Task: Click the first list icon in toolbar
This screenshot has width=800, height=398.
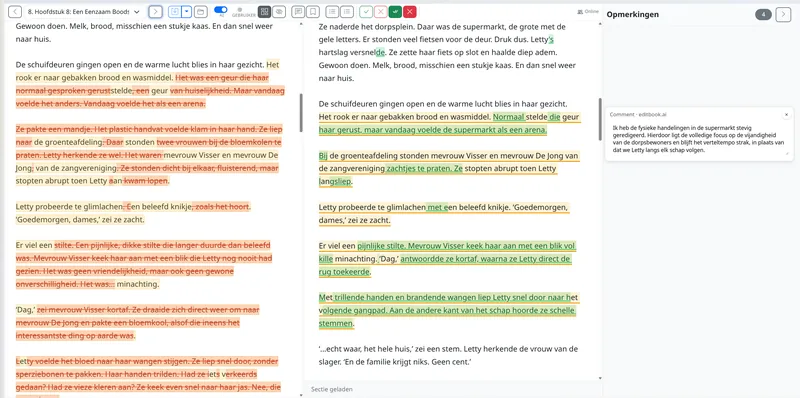Action: (332, 11)
